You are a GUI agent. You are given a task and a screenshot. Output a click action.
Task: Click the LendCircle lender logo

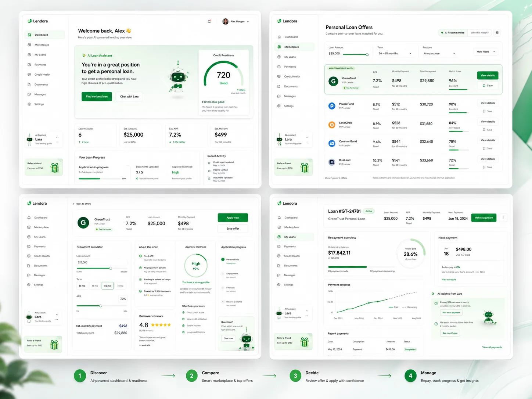point(332,125)
